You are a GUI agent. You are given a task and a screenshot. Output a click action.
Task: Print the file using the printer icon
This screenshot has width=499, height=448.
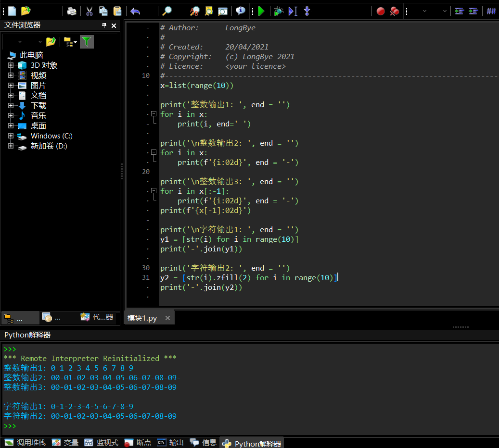click(72, 11)
